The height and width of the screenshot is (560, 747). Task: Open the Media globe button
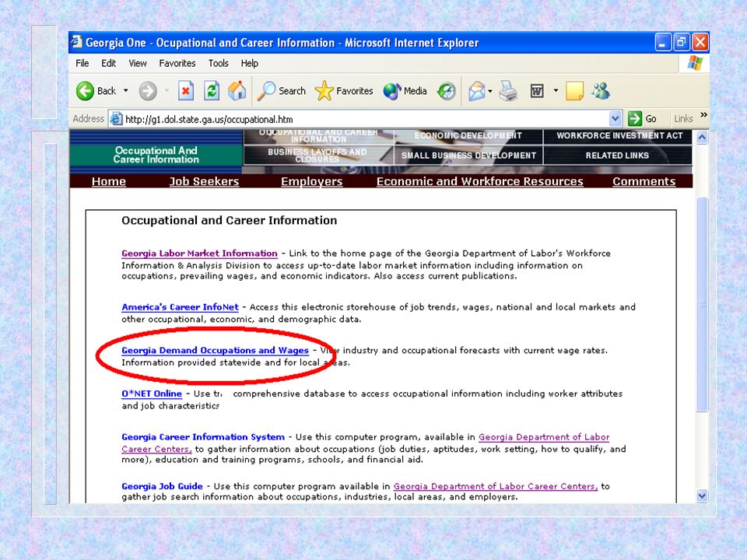coord(405,90)
